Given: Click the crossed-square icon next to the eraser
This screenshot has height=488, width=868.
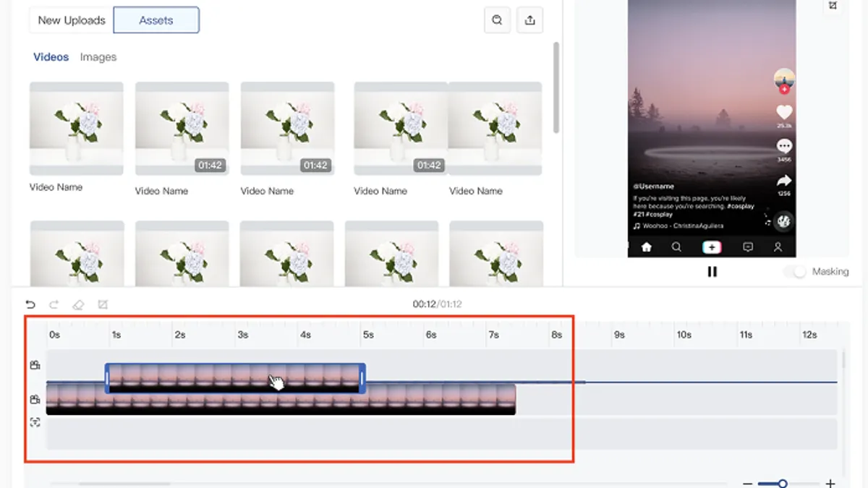Looking at the screenshot, I should coord(103,304).
